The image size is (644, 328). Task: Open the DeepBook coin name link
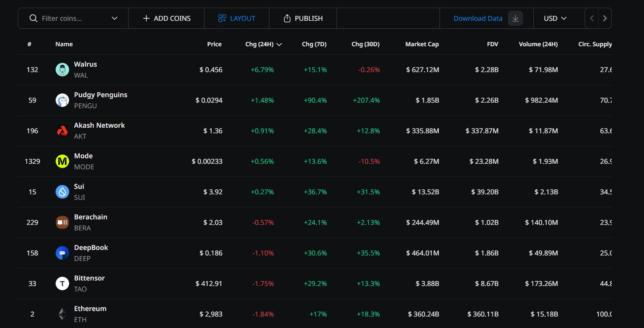[x=91, y=247]
